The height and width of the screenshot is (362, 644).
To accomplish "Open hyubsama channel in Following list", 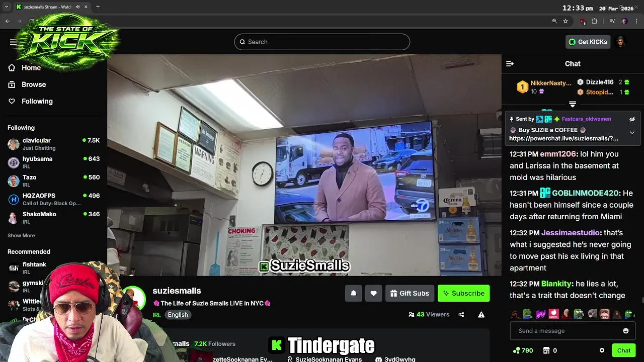I will [53, 162].
